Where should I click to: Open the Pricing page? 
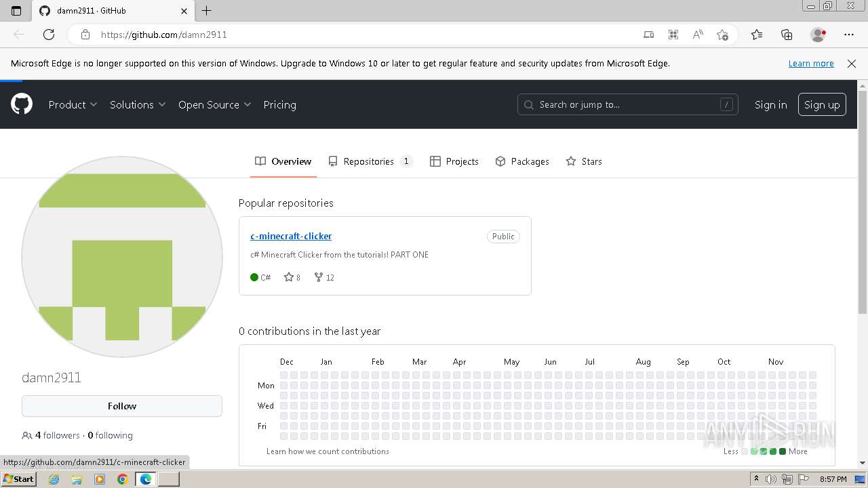(279, 104)
